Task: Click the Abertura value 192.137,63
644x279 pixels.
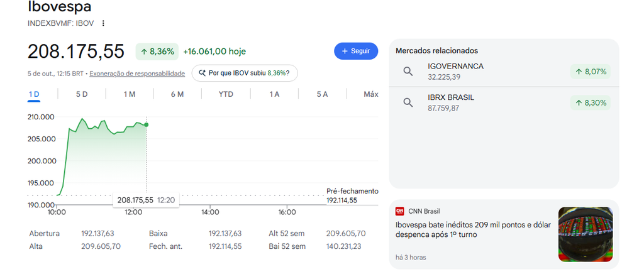Action: coord(97,234)
